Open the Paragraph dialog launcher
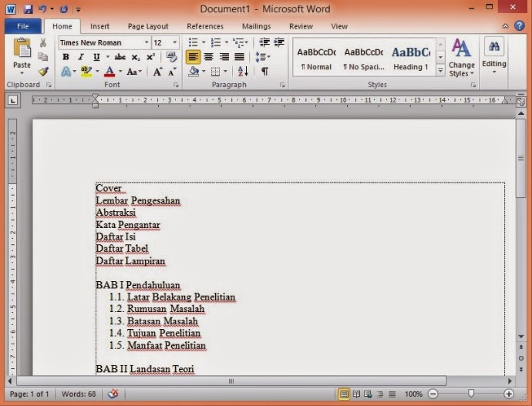The width and height of the screenshot is (532, 406). (282, 85)
